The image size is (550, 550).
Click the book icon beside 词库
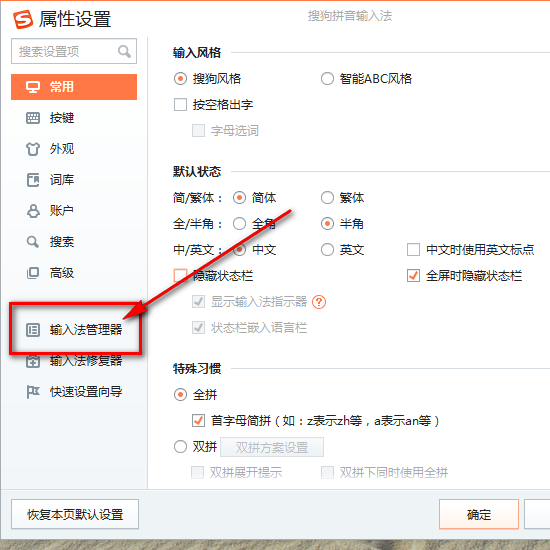(x=33, y=180)
